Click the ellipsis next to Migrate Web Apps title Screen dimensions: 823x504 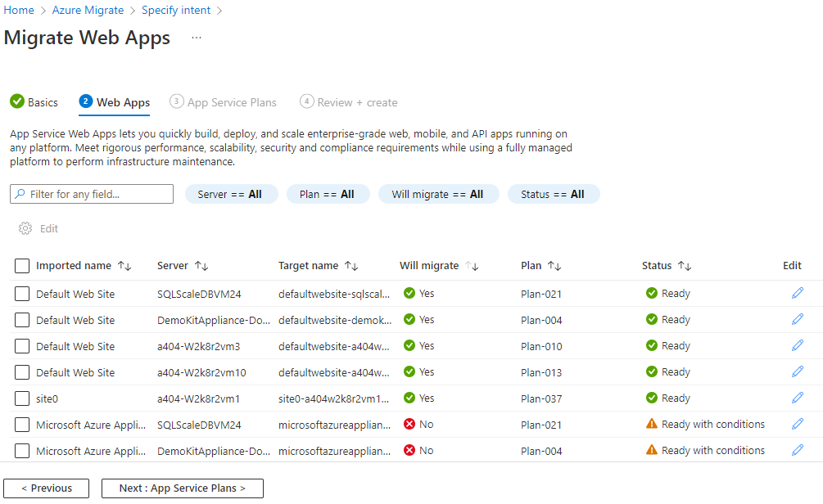click(195, 38)
